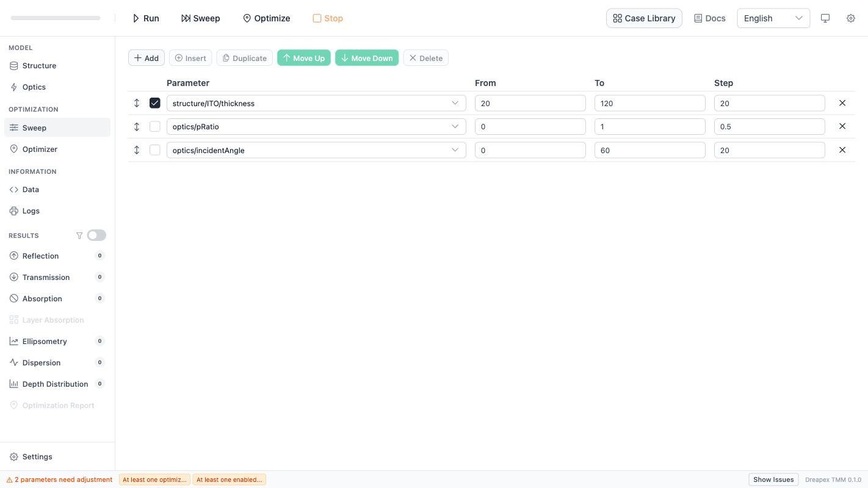Remove the optics/incidentAngle row with X icon
This screenshot has height=488, width=868.
[842, 150]
